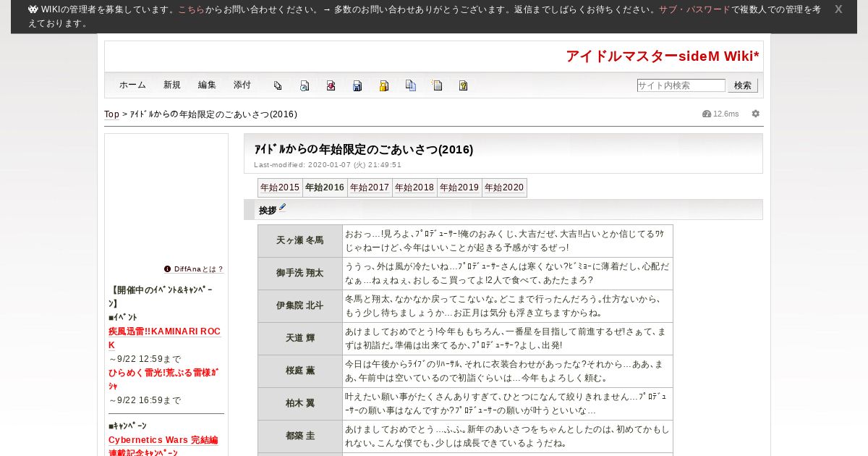This screenshot has height=456, width=868.
Task: Click the pencil edit icon beside 挨拶
Action: point(283,208)
